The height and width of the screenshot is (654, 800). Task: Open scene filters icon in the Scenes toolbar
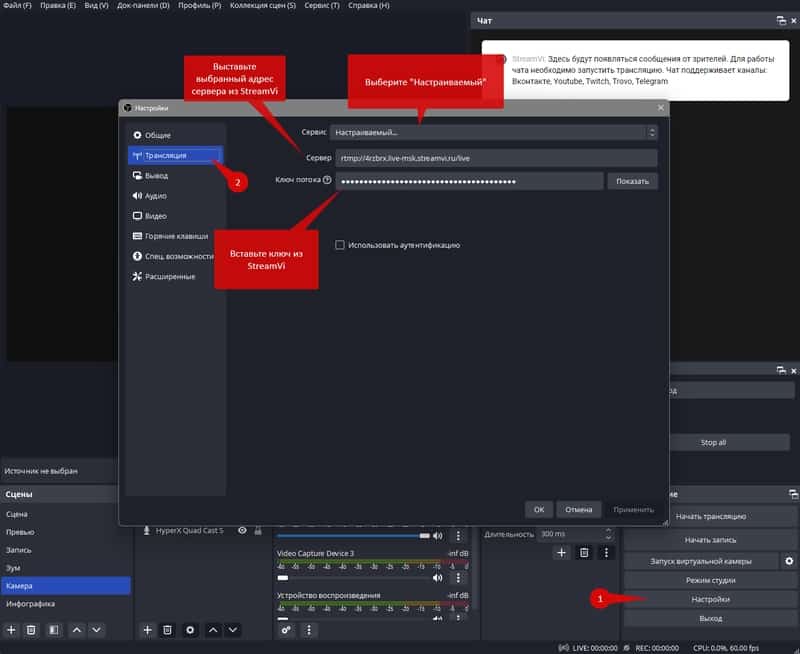click(x=53, y=630)
